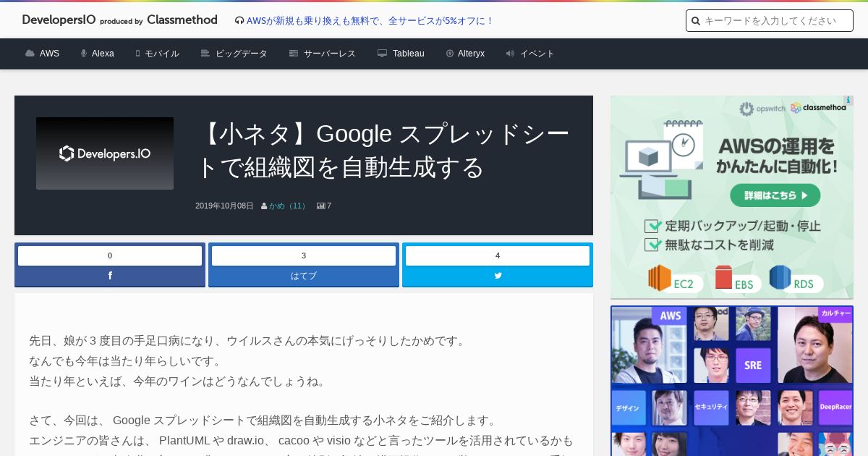Click the speaker icon next to イベント
The width and height of the screenshot is (868, 456).
(x=510, y=54)
